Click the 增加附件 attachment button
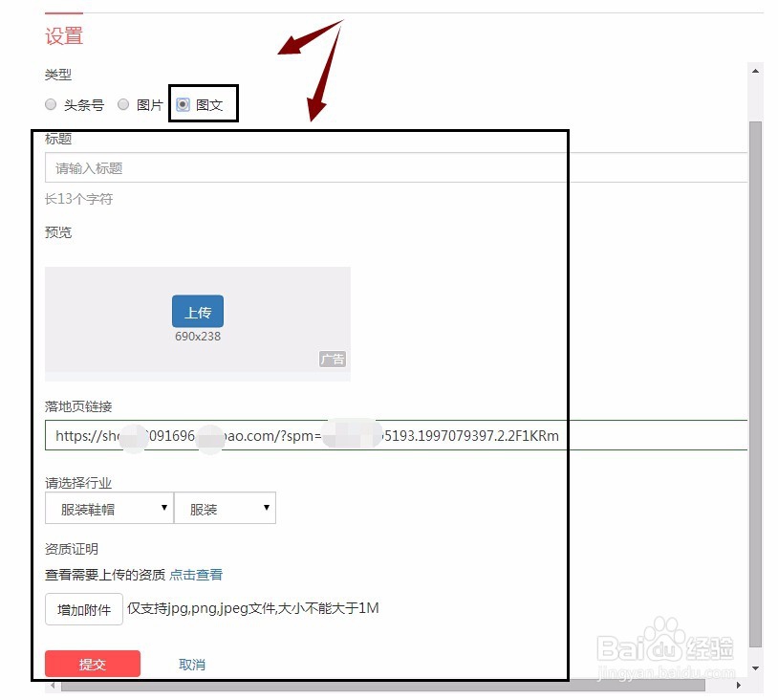 83,609
